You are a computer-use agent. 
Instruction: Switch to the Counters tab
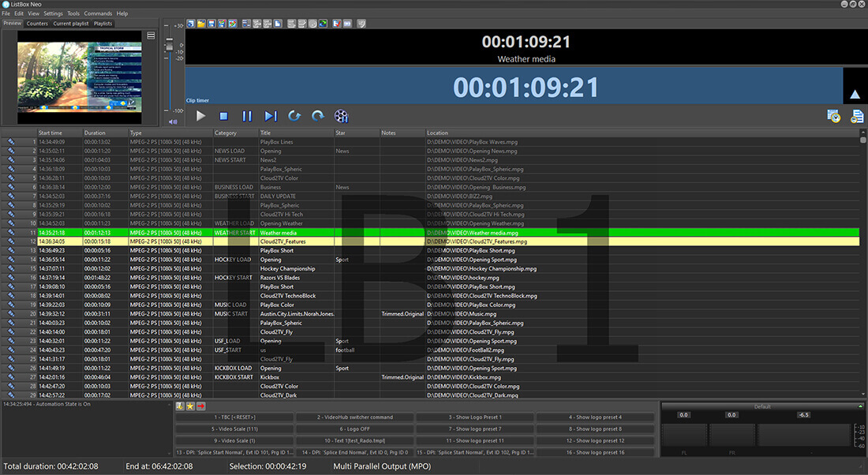[37, 23]
